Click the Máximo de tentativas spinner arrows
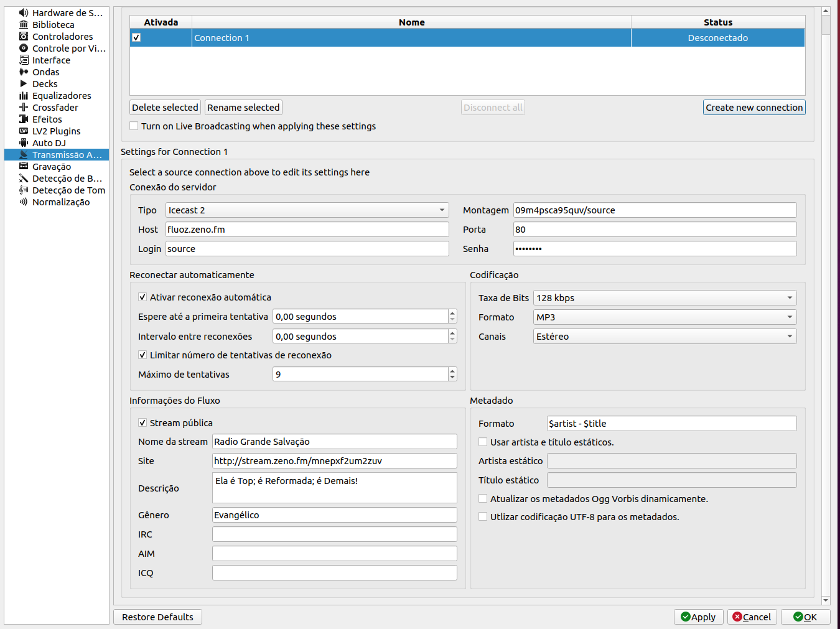 (452, 375)
